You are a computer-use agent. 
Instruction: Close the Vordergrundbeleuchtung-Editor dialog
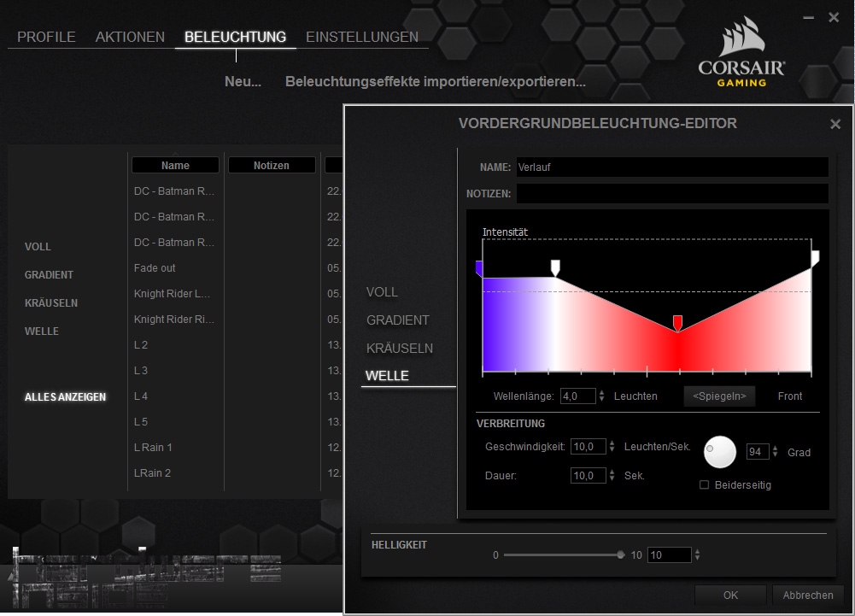835,125
